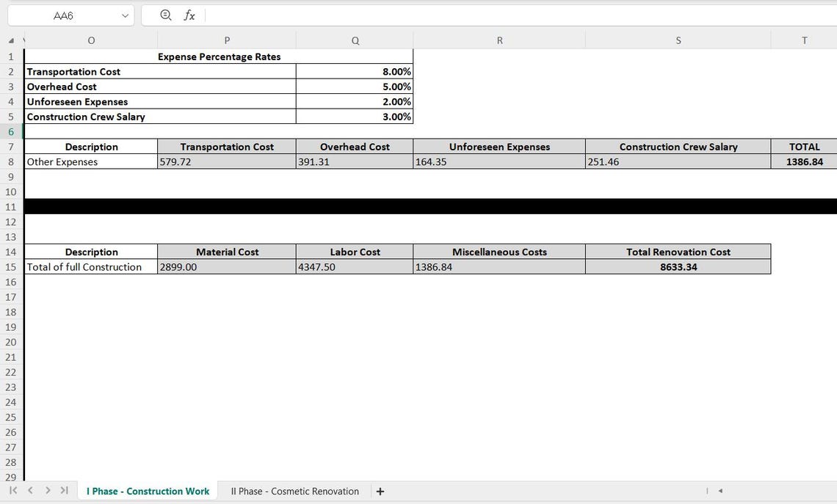Add a new sheet with the plus button
Viewport: 837px width, 504px height.
[x=380, y=491]
